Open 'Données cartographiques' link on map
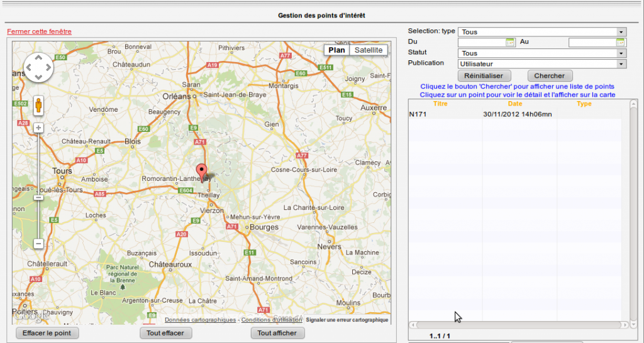 click(x=201, y=320)
